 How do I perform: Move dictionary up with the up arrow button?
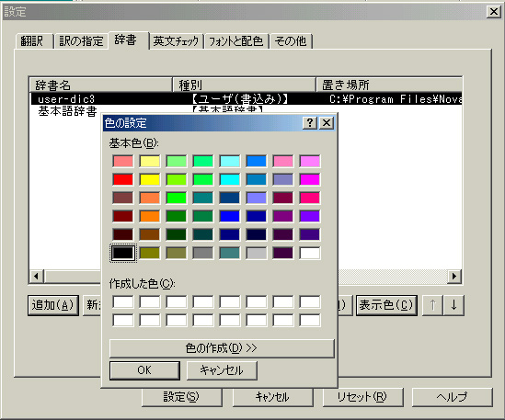[x=433, y=305]
